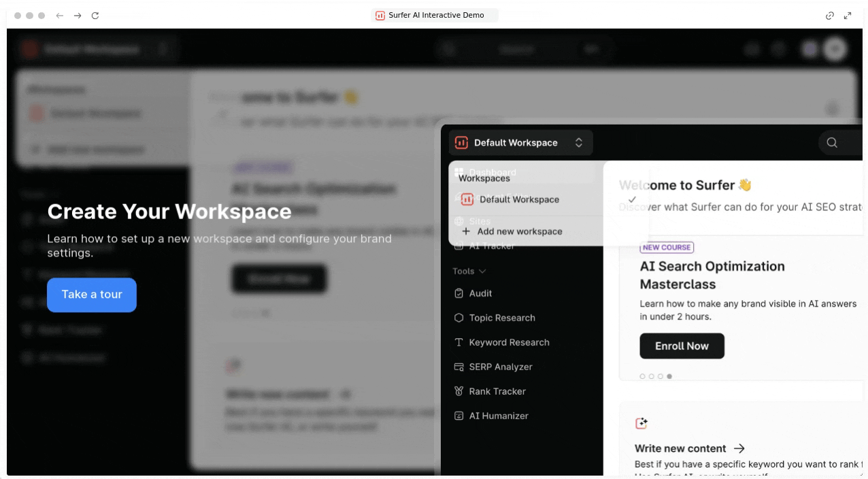Click the NEW COURSE badge

click(x=667, y=248)
